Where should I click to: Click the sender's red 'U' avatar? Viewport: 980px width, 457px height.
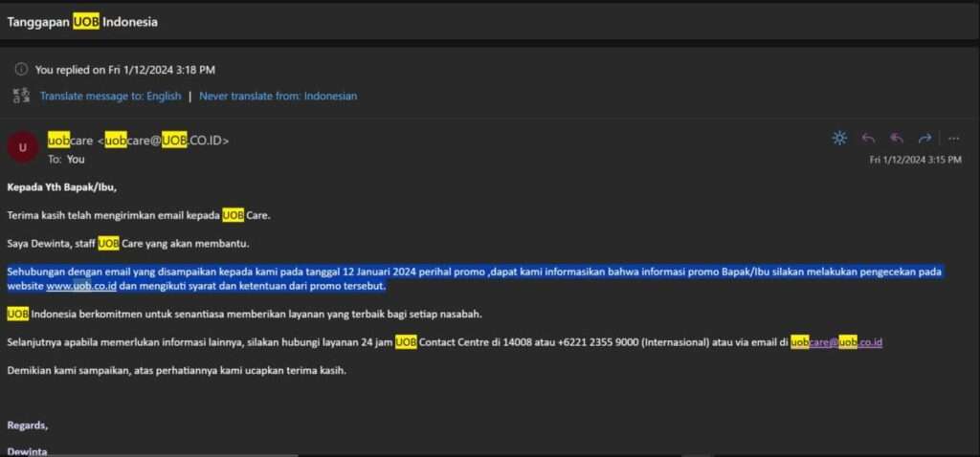tap(22, 147)
